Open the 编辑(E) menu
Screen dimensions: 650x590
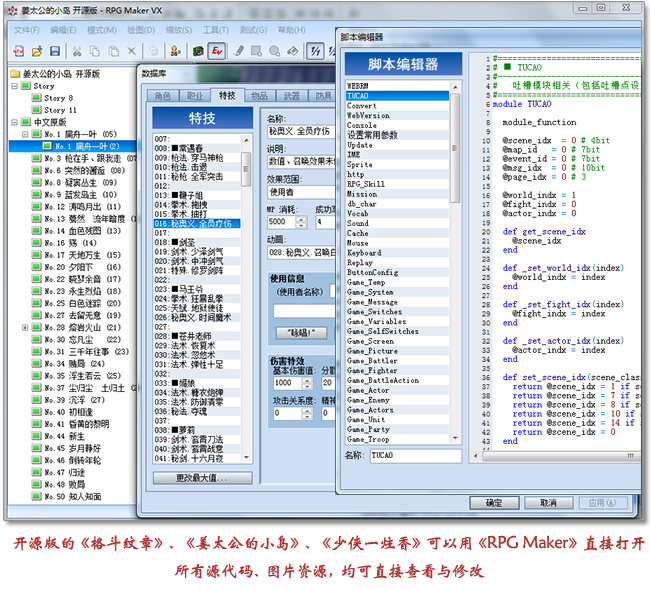click(x=63, y=30)
